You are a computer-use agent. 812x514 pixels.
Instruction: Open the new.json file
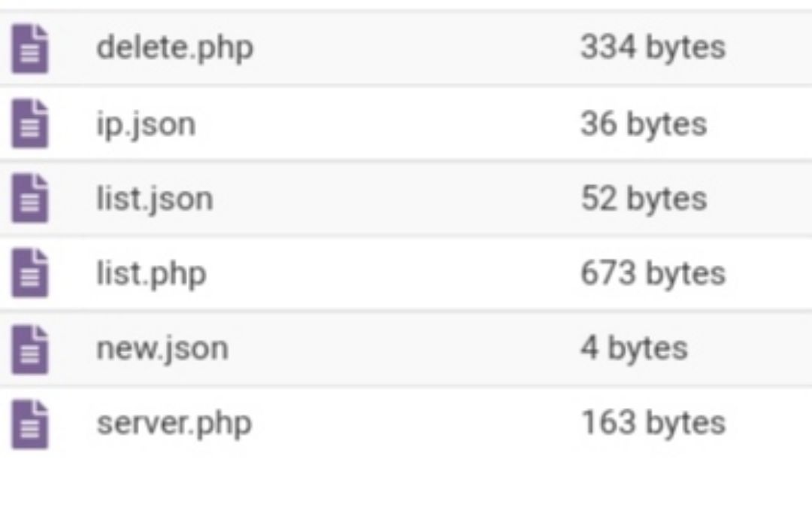(x=162, y=348)
